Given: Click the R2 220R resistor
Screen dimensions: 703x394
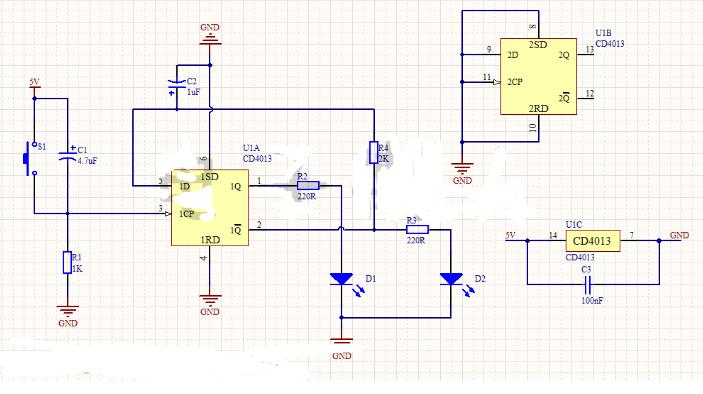Looking at the screenshot, I should (308, 186).
